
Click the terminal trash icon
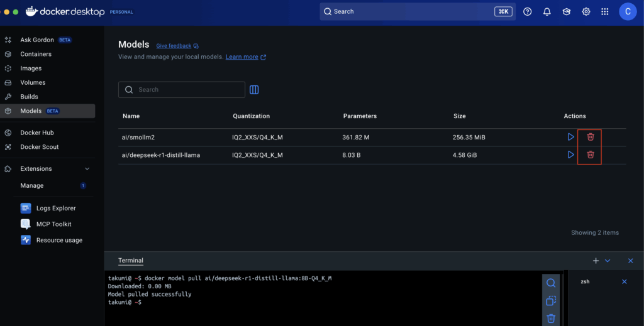click(x=551, y=318)
